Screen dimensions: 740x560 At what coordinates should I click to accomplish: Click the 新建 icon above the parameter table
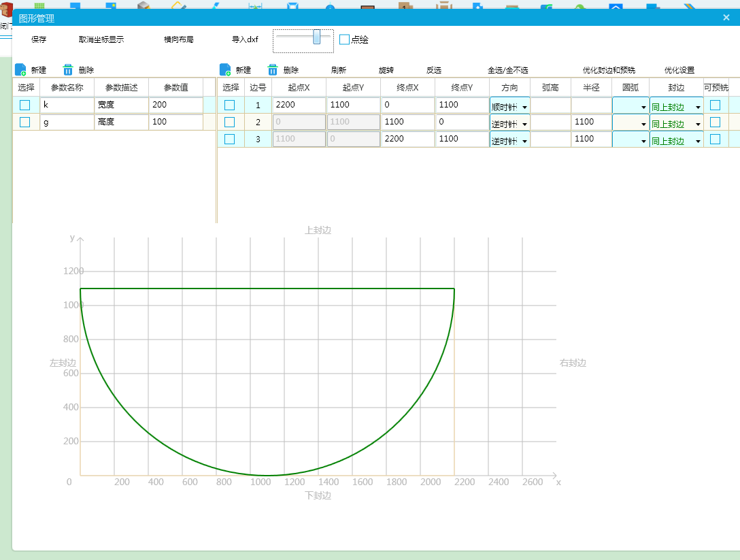pos(20,70)
